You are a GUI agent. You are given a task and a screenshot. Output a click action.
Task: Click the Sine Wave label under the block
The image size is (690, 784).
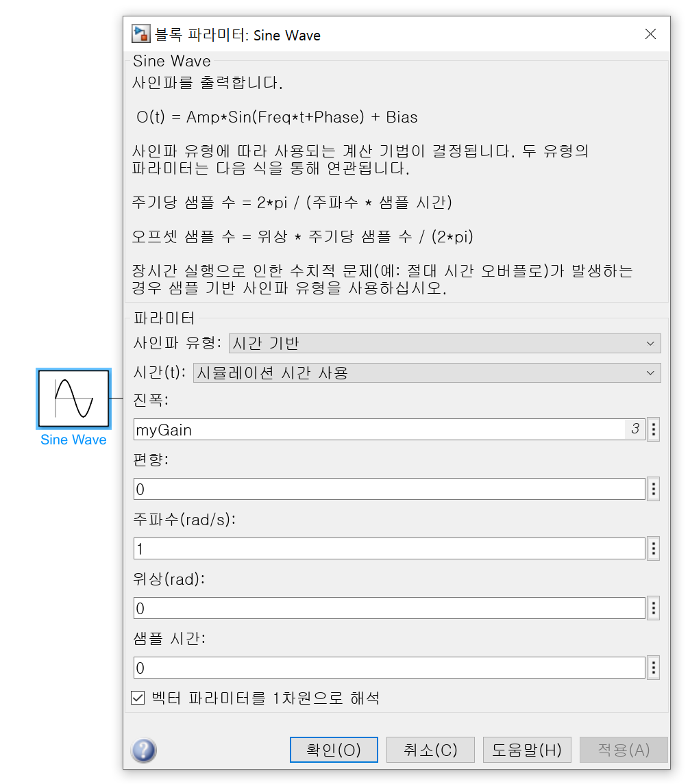click(x=73, y=440)
